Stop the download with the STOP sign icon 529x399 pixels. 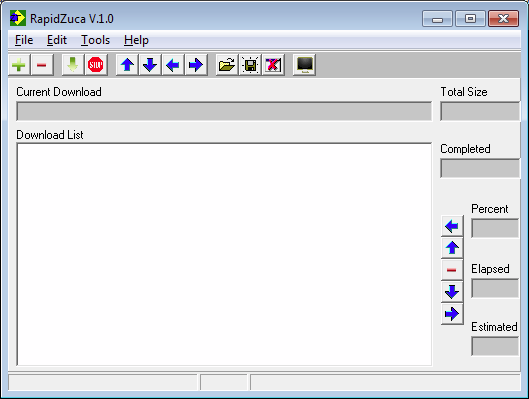pyautogui.click(x=96, y=65)
